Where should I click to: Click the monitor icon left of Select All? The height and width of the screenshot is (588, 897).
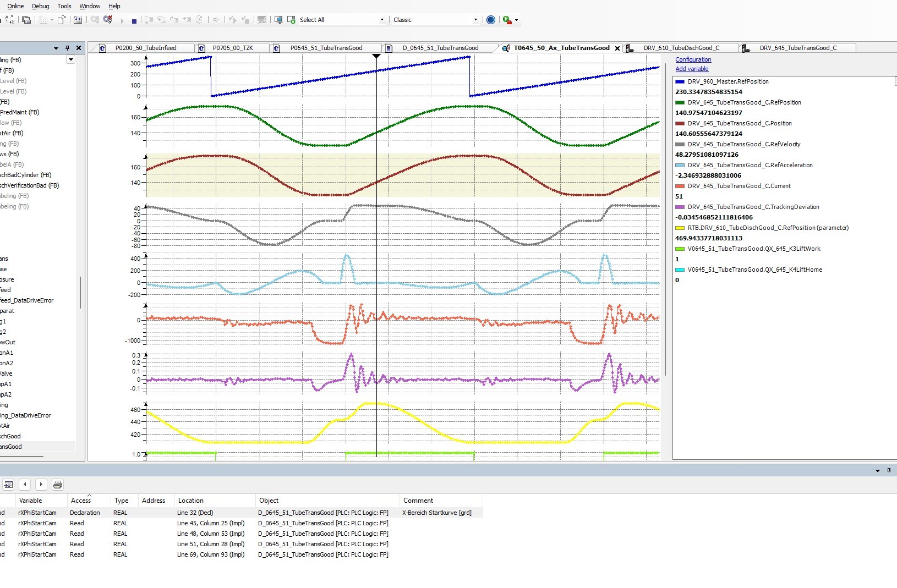click(278, 20)
